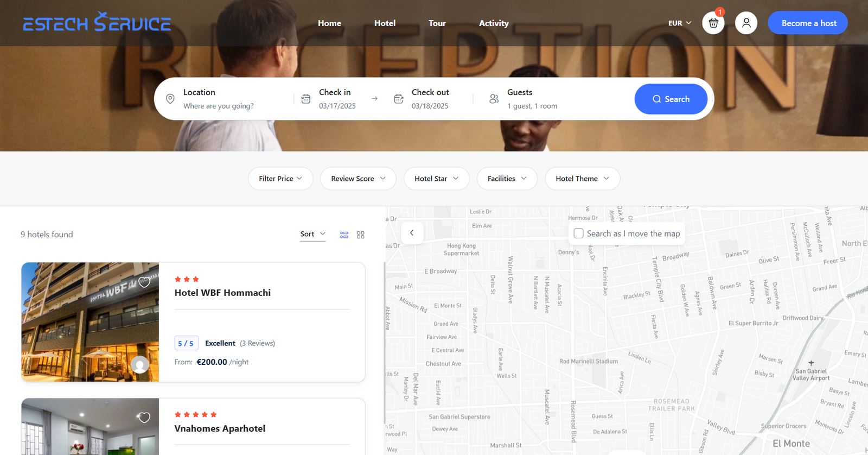
Task: Switch to list view layout icon
Action: (344, 235)
